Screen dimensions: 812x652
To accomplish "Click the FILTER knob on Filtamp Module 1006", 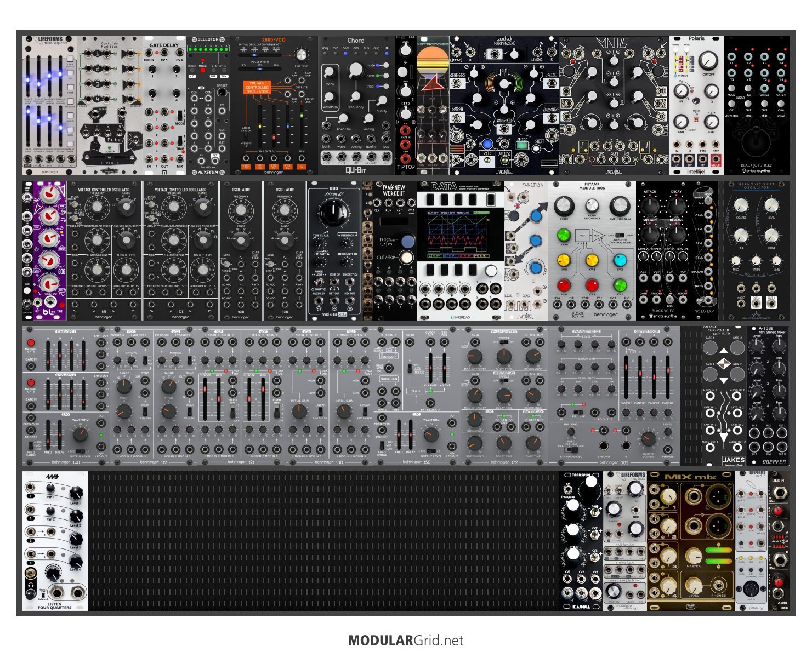I will 564,206.
